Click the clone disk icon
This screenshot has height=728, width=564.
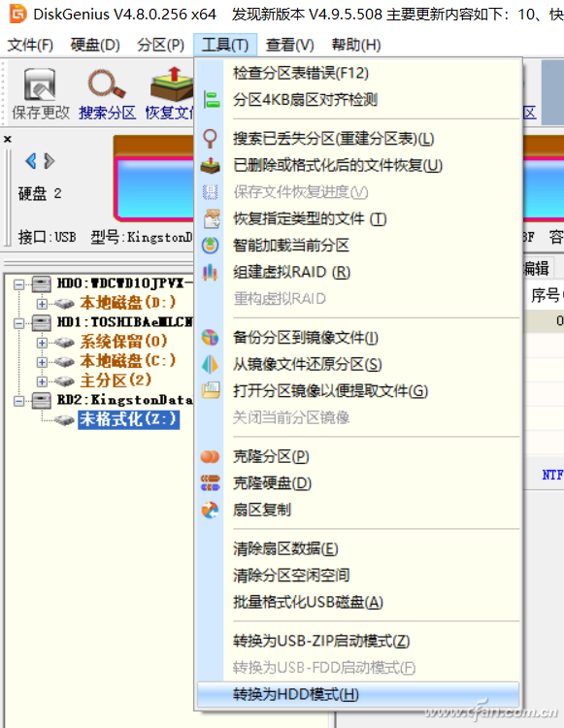click(x=211, y=482)
